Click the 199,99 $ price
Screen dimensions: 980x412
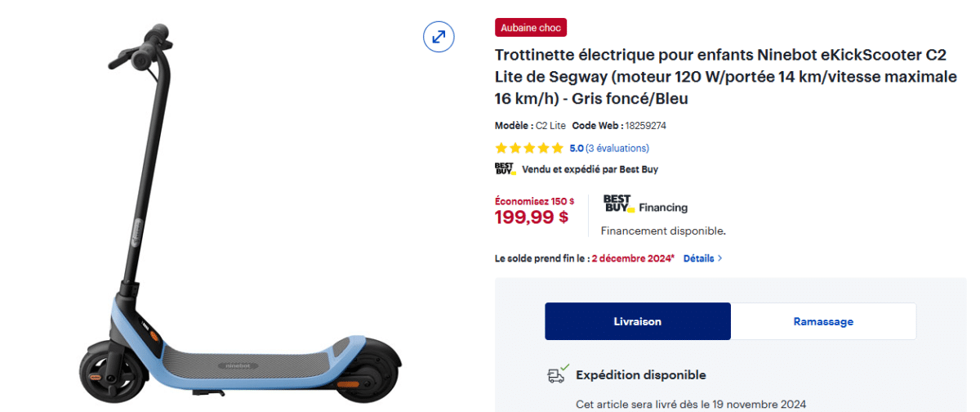coord(532,217)
